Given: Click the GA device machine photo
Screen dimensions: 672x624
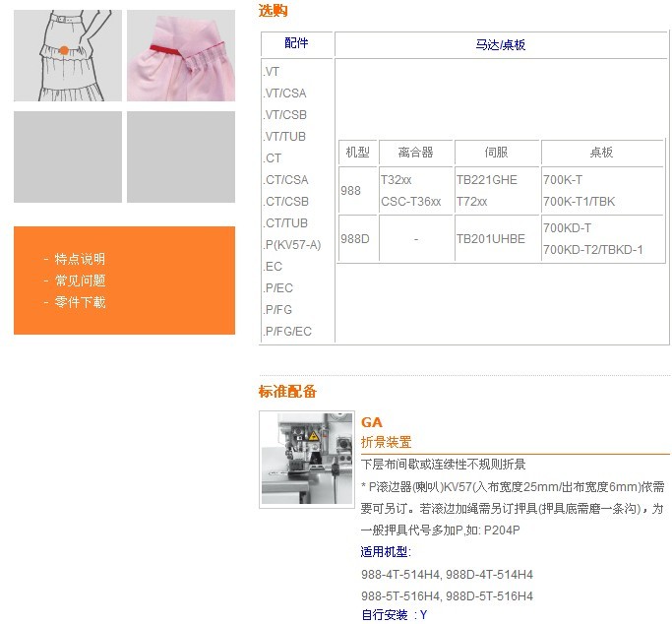Looking at the screenshot, I should pos(305,460).
